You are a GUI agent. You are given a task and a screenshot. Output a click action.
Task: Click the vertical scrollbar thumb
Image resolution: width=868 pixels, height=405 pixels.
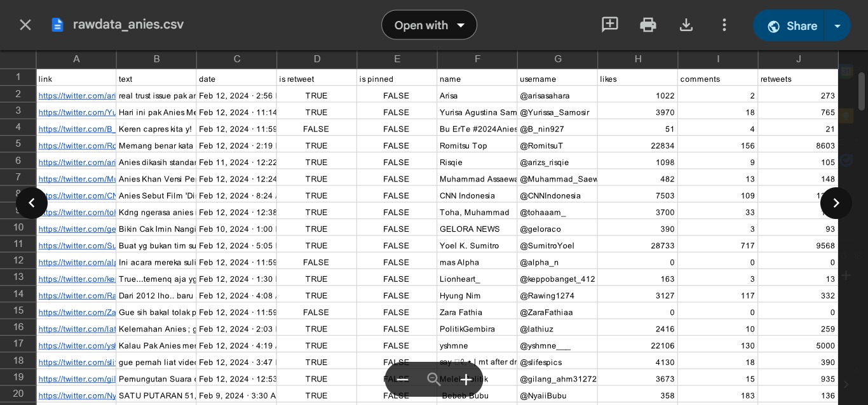click(x=862, y=91)
